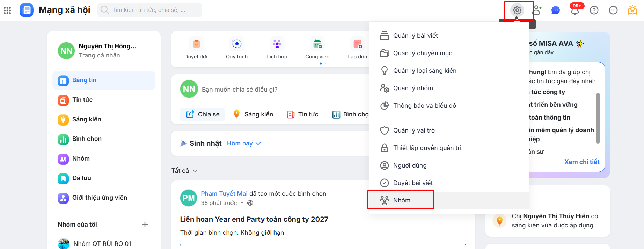Open the Duyệt đơn shortcut icon
Image resolution: width=644 pixels, height=249 pixels.
(197, 44)
